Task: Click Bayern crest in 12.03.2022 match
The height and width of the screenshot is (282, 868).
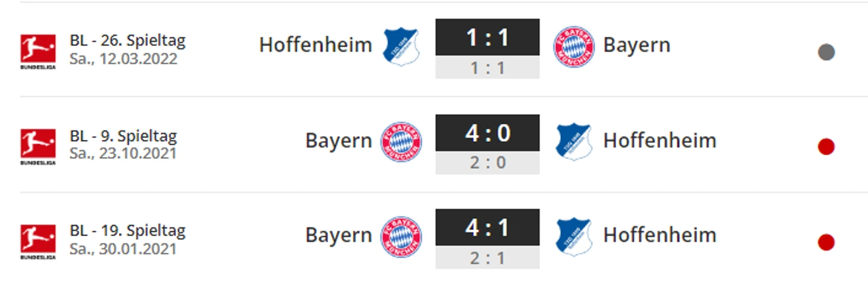Action: [x=574, y=46]
